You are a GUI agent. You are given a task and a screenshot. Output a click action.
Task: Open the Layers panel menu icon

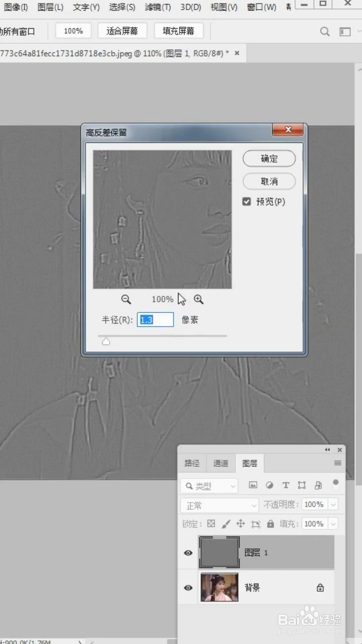pyautogui.click(x=338, y=463)
